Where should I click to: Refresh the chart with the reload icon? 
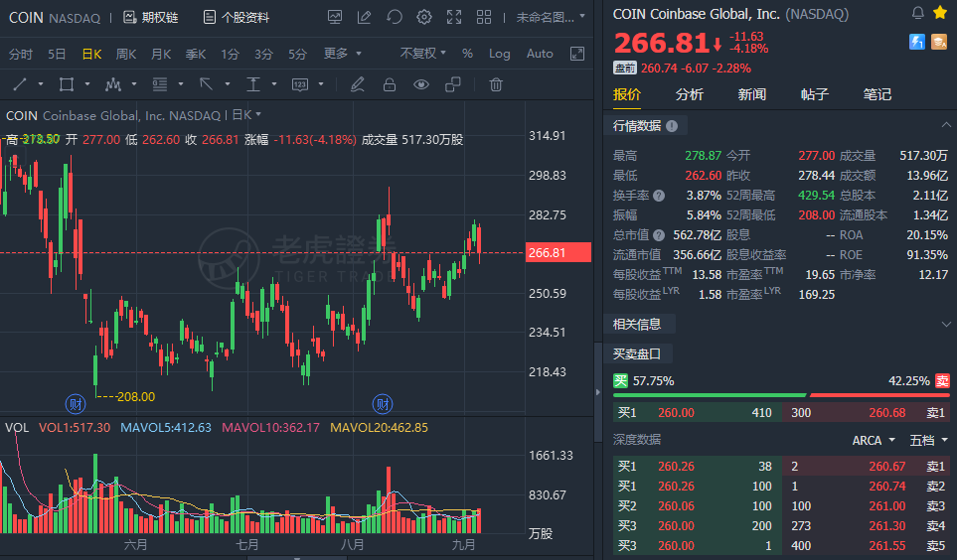395,17
